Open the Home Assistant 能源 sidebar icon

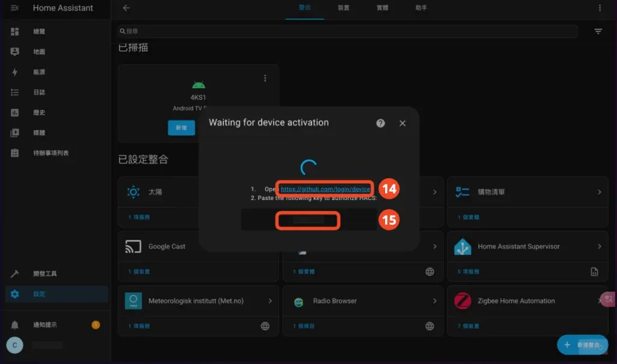tap(14, 71)
